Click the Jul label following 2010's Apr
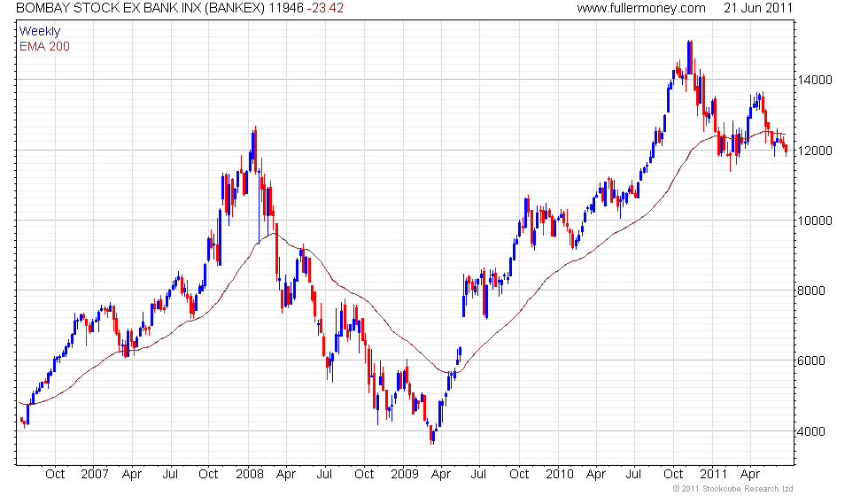 click(633, 475)
